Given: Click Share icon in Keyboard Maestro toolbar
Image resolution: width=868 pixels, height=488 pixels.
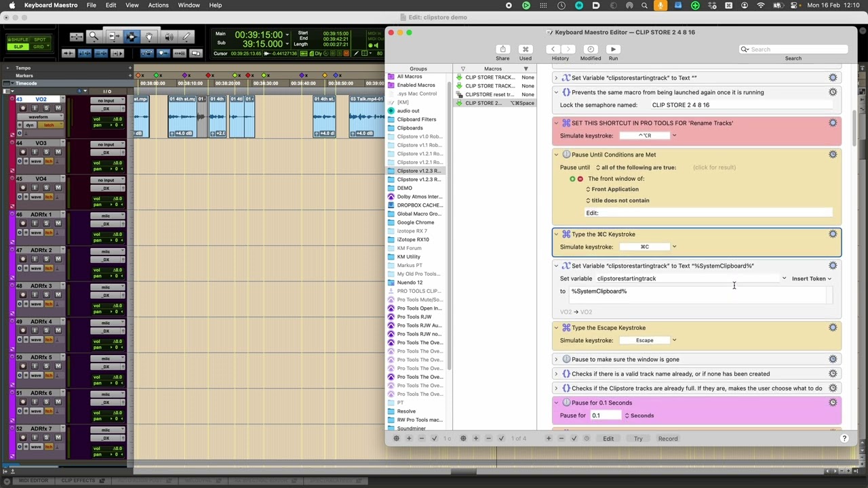Looking at the screenshot, I should coord(502,49).
